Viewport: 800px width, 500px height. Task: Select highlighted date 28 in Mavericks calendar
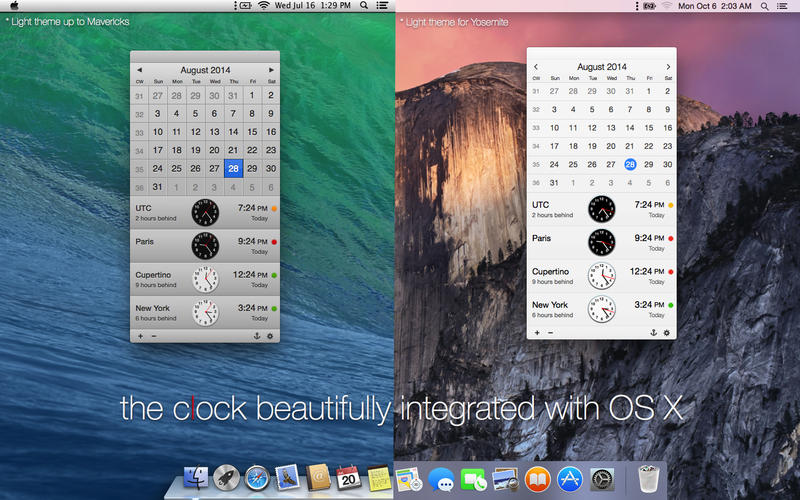click(x=233, y=168)
